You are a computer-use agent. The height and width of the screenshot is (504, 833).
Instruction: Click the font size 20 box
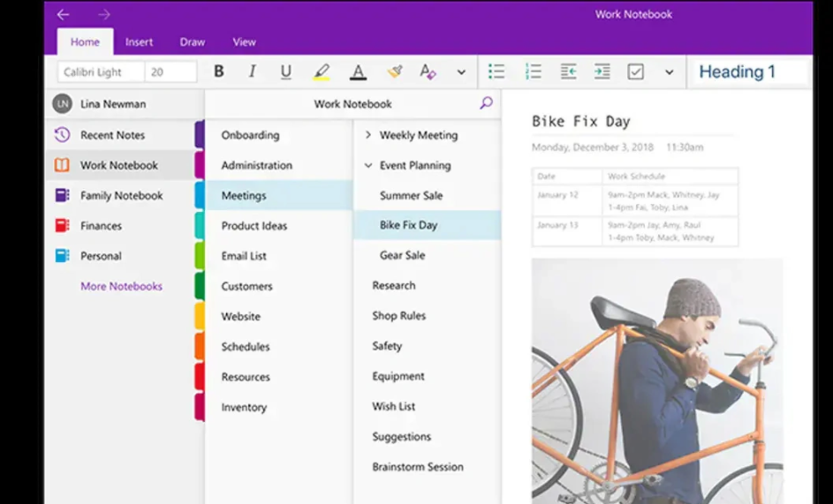pos(170,71)
